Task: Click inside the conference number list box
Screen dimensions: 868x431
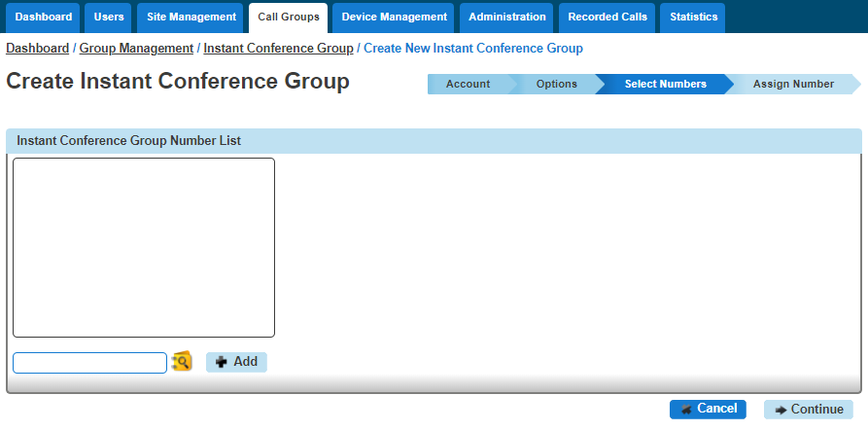Action: (144, 248)
